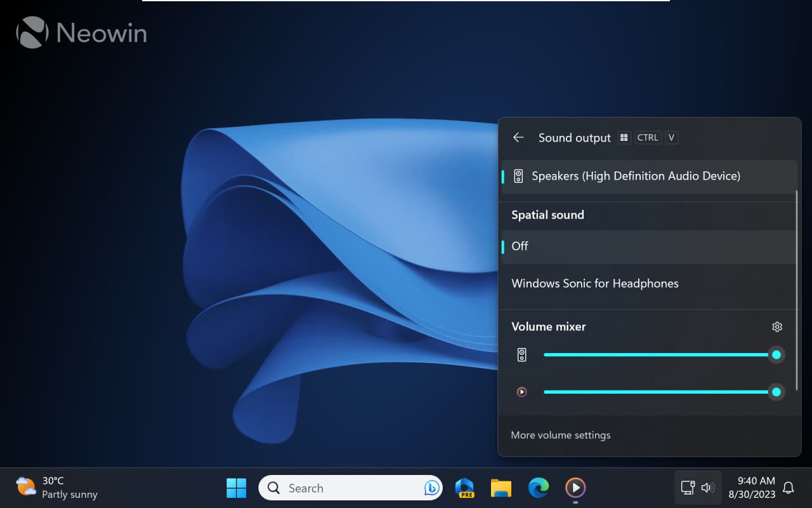
Task: Open the Start menu
Action: pyautogui.click(x=236, y=488)
